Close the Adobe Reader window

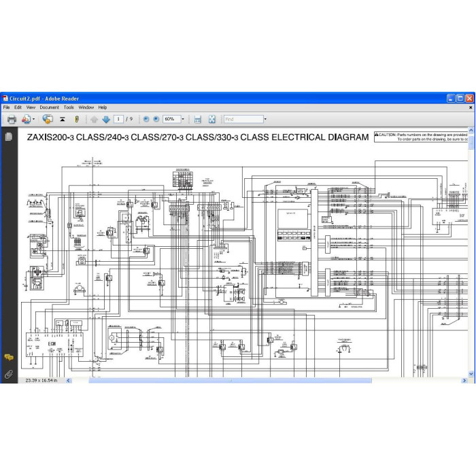469,99
